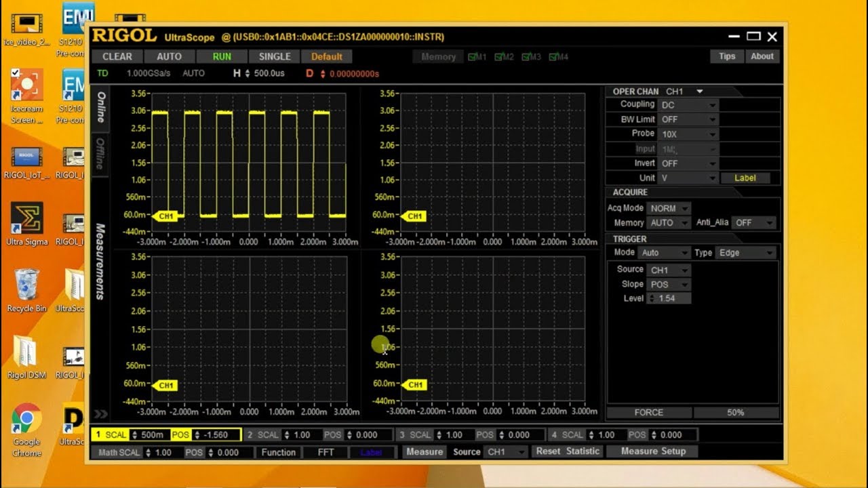The width and height of the screenshot is (868, 488).
Task: Click the double-chevron collapse arrows below Measurements
Action: point(100,413)
